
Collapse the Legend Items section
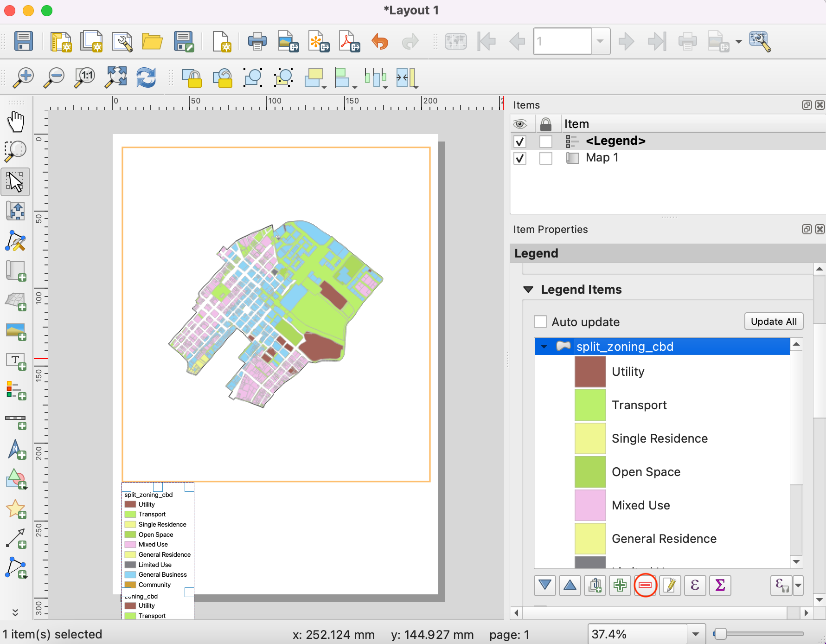pyautogui.click(x=528, y=290)
